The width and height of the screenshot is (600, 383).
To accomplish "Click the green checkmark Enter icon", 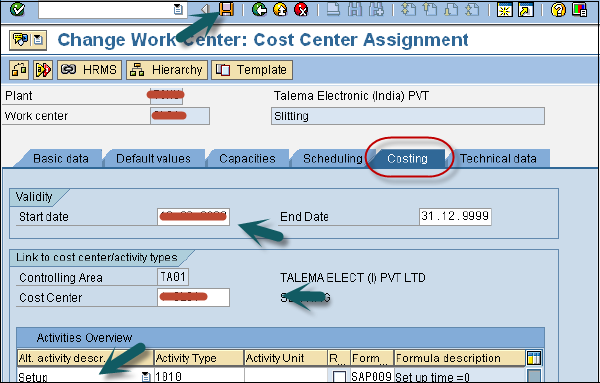I will pyautogui.click(x=17, y=9).
